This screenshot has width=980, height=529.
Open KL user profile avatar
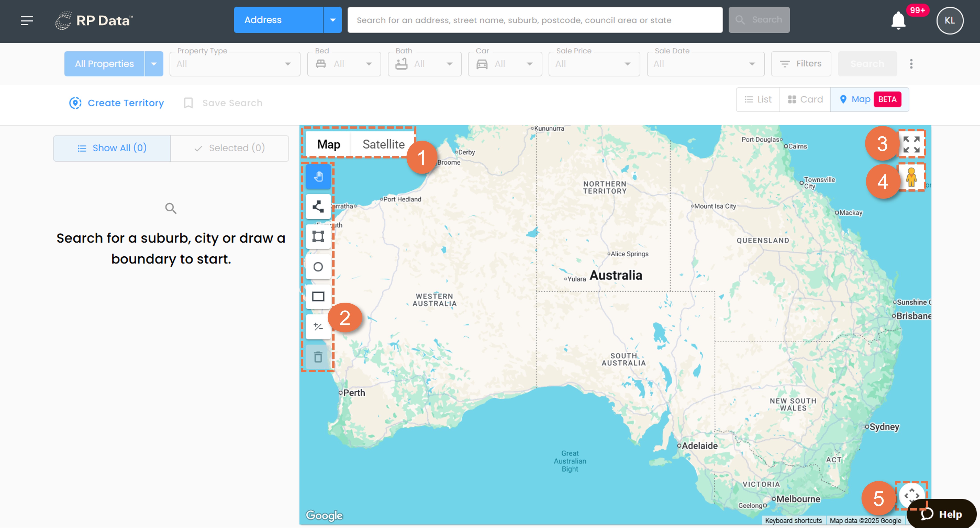point(949,20)
